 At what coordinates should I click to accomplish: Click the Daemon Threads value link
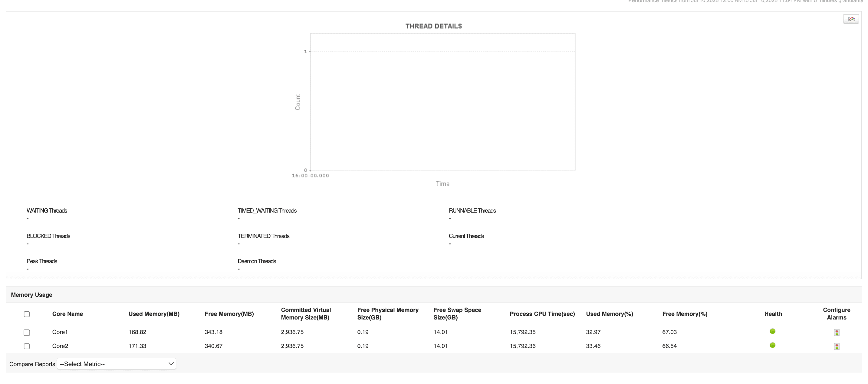(x=238, y=269)
